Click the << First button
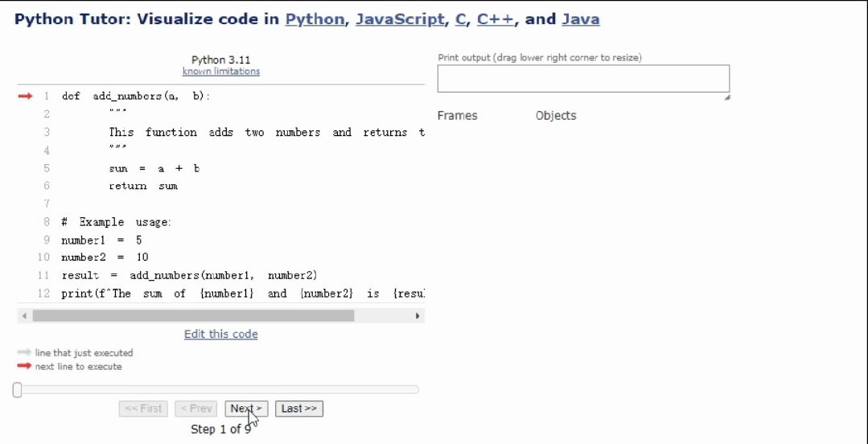This screenshot has width=868, height=444. [143, 409]
